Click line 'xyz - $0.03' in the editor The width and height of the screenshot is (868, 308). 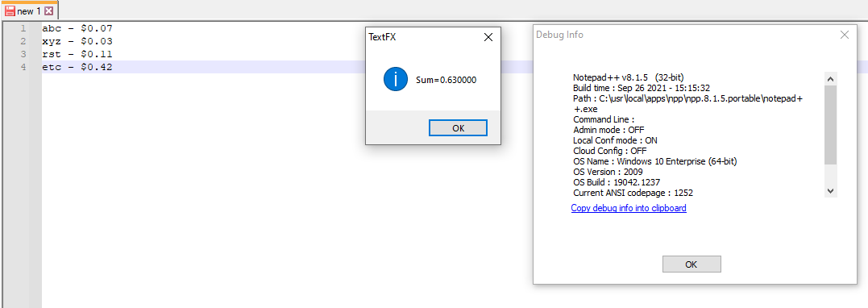click(77, 41)
